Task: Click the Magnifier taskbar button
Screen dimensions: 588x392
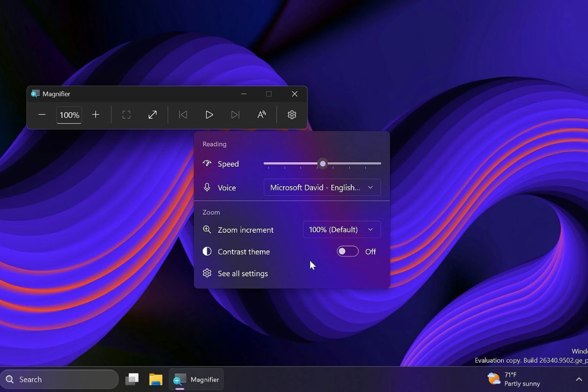Action: coord(196,379)
